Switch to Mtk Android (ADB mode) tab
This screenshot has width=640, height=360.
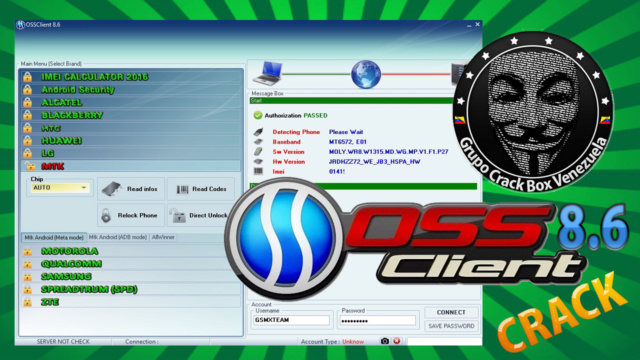tap(118, 237)
